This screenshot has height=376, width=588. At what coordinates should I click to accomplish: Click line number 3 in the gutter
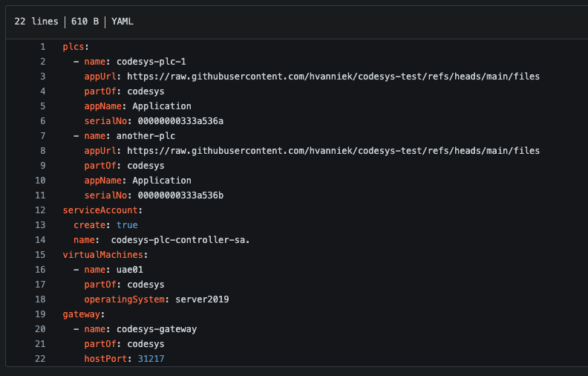(x=43, y=77)
